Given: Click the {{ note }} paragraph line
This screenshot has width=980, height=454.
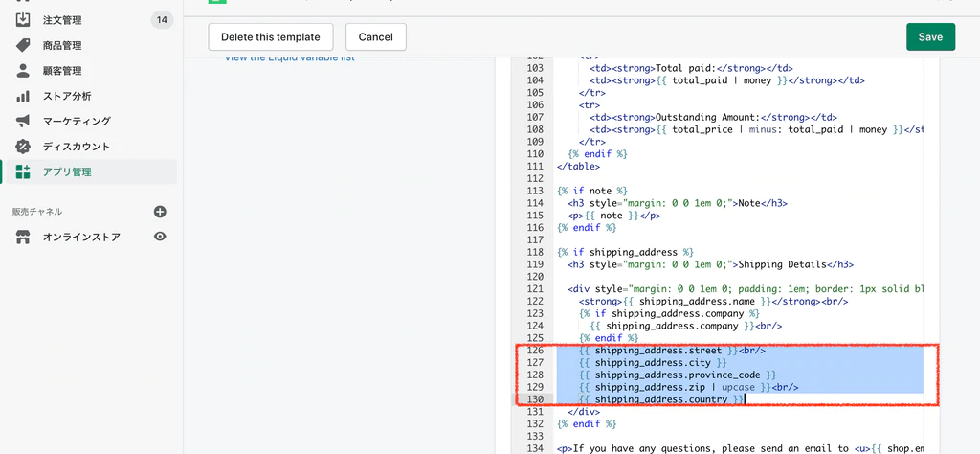Looking at the screenshot, I should coord(613,216).
